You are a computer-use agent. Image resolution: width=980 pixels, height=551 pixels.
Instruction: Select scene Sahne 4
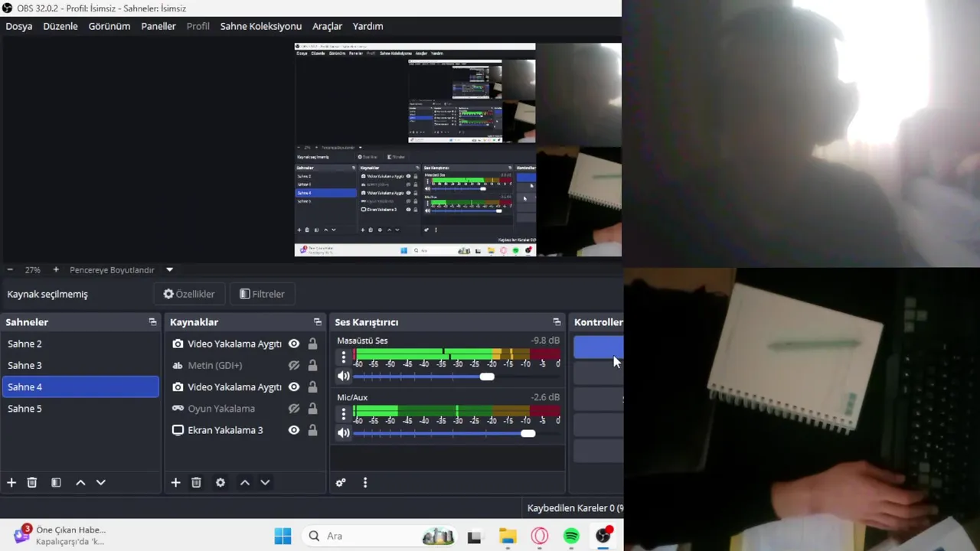[80, 387]
